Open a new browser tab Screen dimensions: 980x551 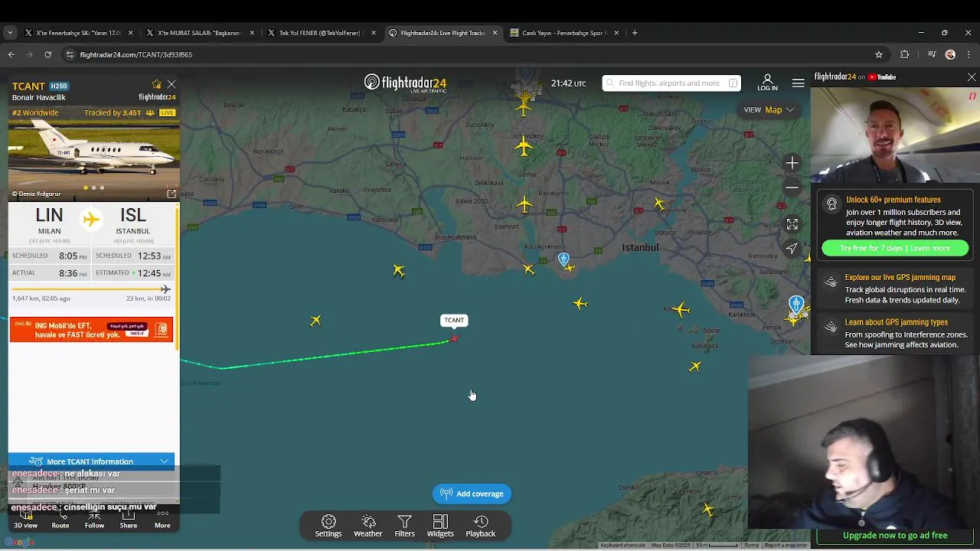click(635, 33)
